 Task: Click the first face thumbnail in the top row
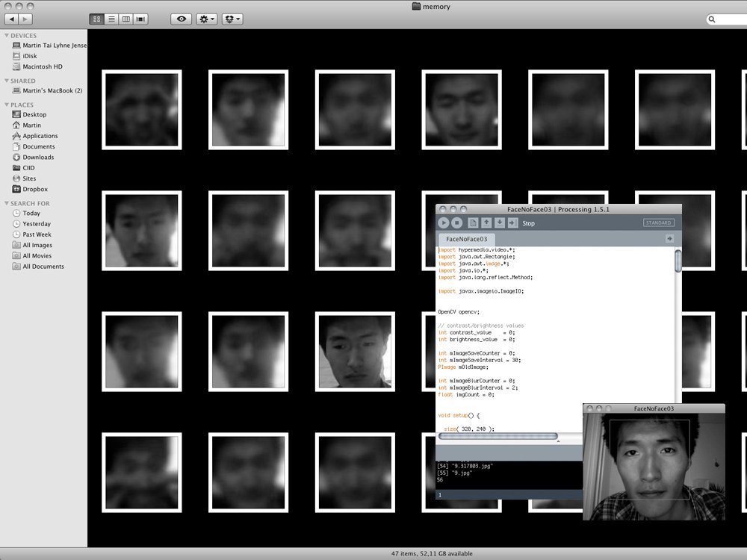(141, 110)
